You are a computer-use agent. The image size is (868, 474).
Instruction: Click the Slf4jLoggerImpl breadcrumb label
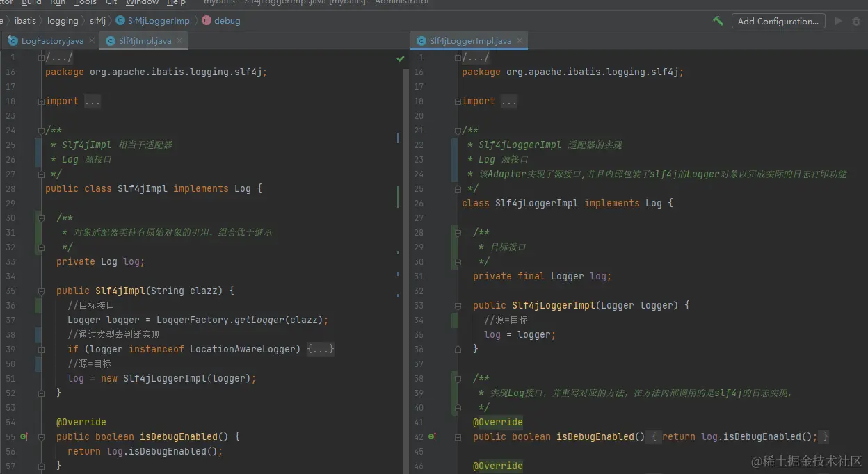pos(160,21)
